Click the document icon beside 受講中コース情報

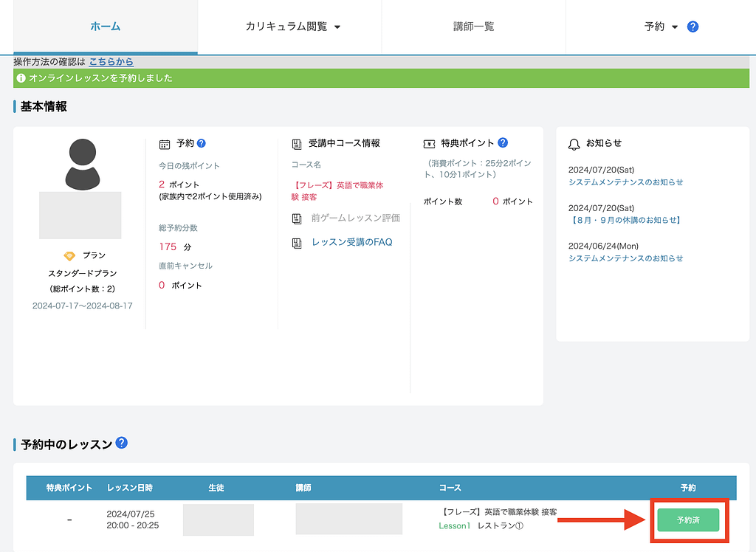[297, 143]
